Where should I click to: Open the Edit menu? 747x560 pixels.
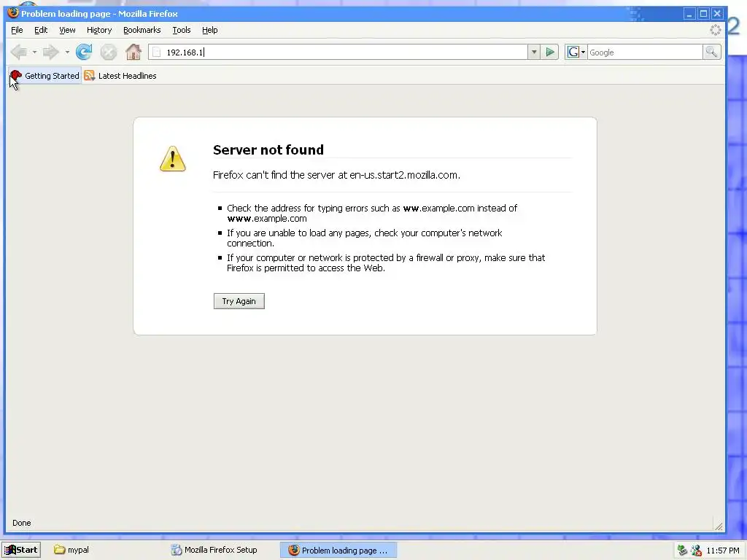point(41,30)
